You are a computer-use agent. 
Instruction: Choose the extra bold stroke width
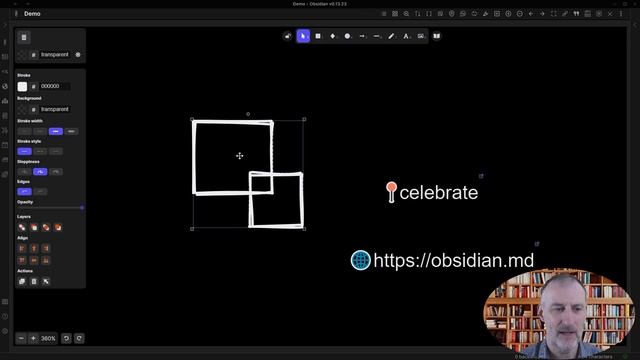(x=71, y=131)
